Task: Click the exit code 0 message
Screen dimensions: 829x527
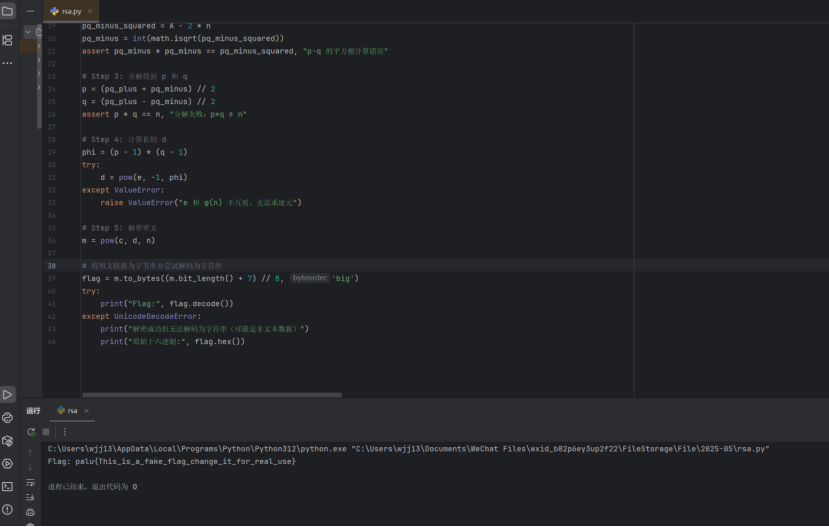Action: tap(93, 487)
